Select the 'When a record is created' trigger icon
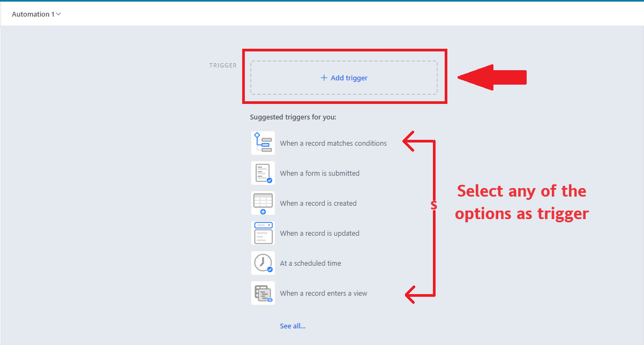The image size is (644, 345). coord(263,202)
